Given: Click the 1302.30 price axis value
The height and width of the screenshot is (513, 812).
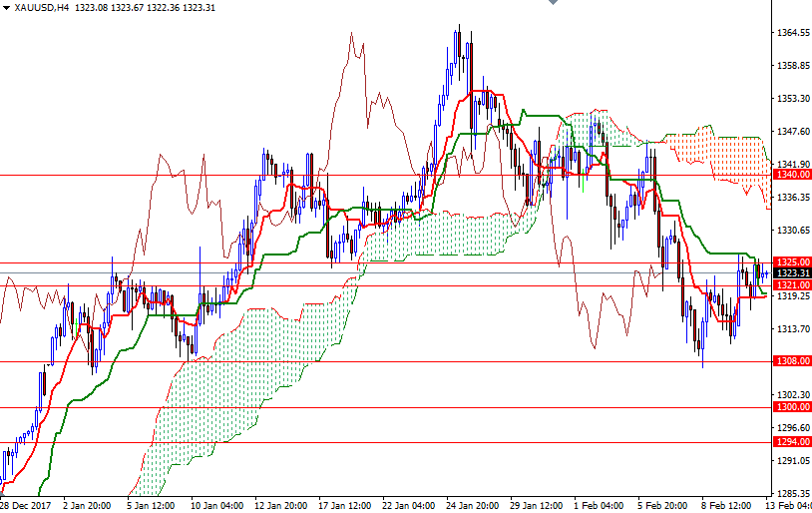Looking at the screenshot, I should tap(793, 395).
